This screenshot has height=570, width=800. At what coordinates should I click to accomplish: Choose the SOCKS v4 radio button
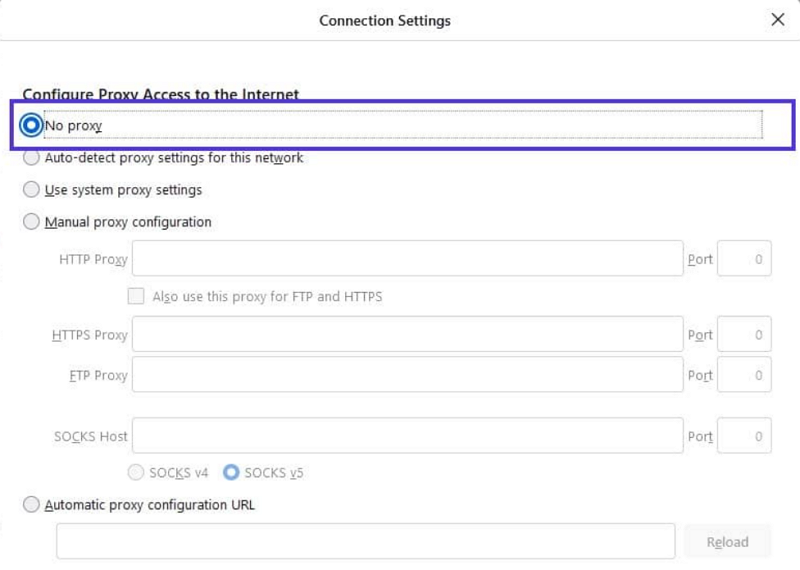click(x=136, y=472)
